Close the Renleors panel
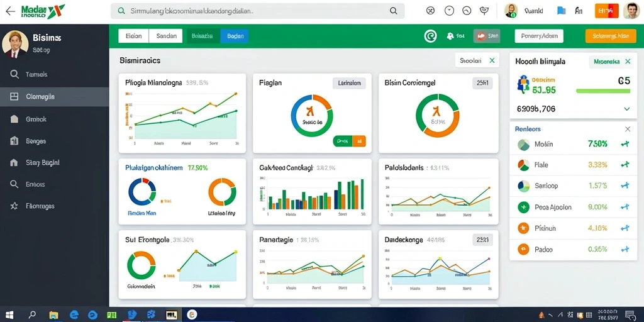Screen dimensions: 644x322 click(x=628, y=129)
